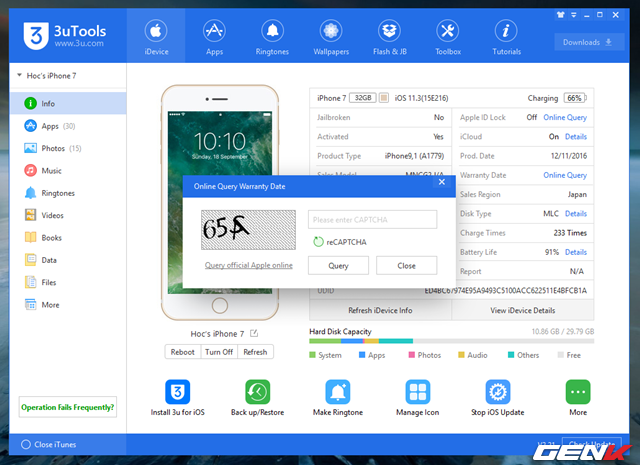Click the 3uTools logo

36,36
